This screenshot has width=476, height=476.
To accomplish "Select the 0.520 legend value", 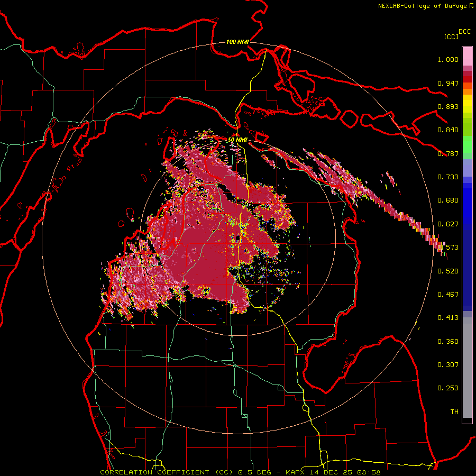I will click(448, 271).
